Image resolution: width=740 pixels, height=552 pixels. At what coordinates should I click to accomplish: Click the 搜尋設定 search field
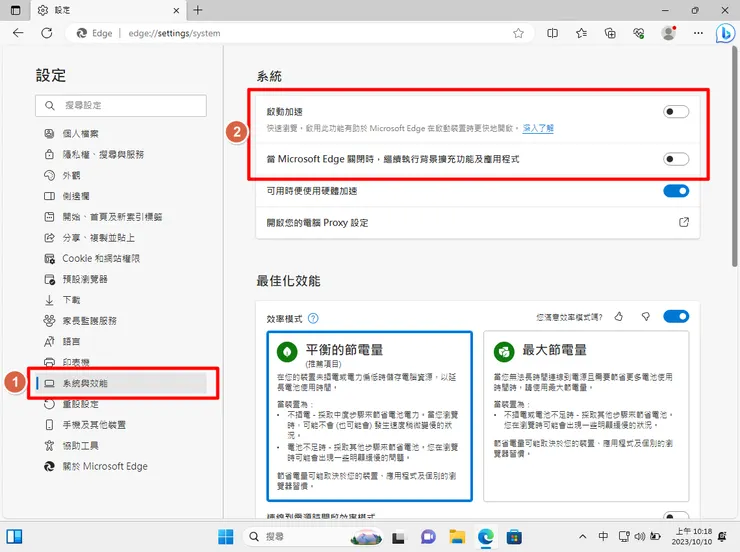pos(121,106)
